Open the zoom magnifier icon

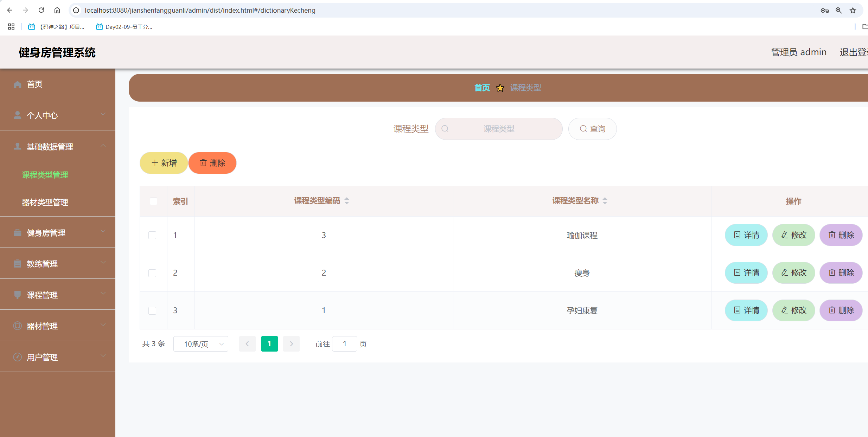point(839,11)
